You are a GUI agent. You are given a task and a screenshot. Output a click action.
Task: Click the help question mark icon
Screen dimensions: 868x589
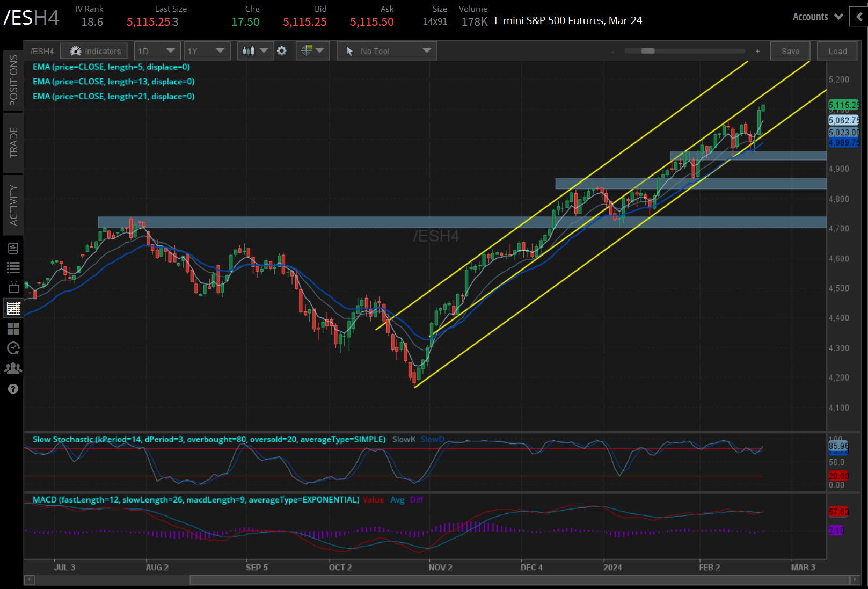13,388
